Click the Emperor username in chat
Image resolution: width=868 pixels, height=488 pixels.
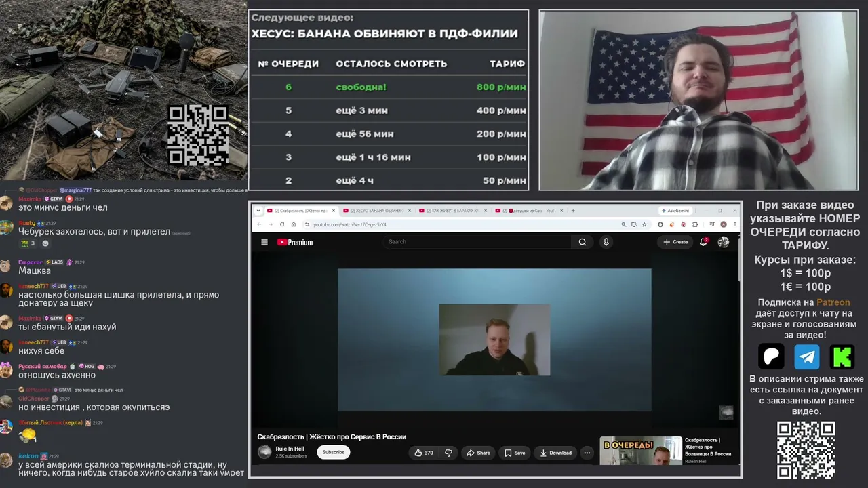30,262
